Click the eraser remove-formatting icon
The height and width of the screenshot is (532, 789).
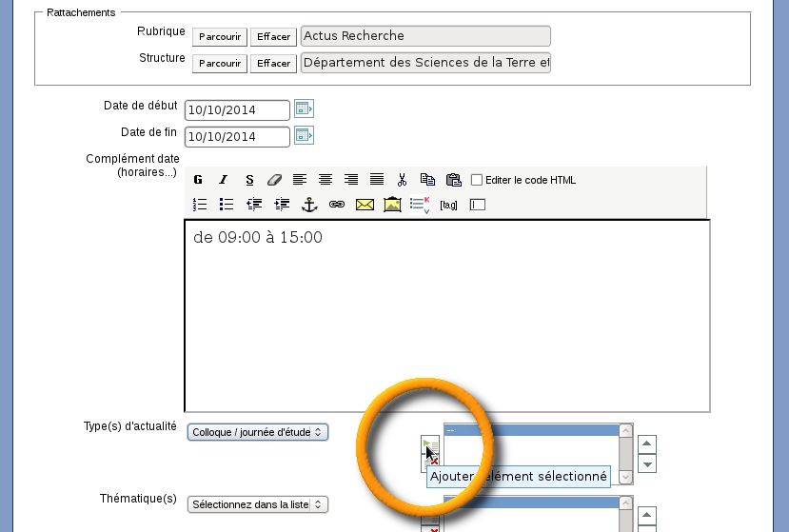click(x=274, y=180)
